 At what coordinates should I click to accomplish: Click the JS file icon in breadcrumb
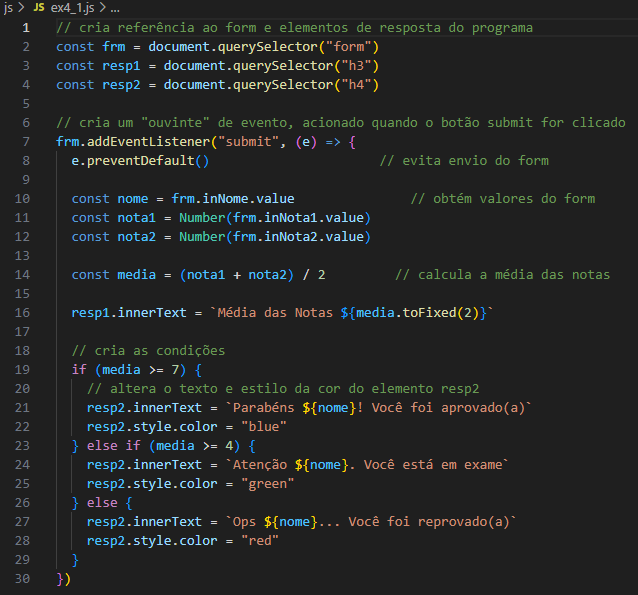pyautogui.click(x=39, y=7)
